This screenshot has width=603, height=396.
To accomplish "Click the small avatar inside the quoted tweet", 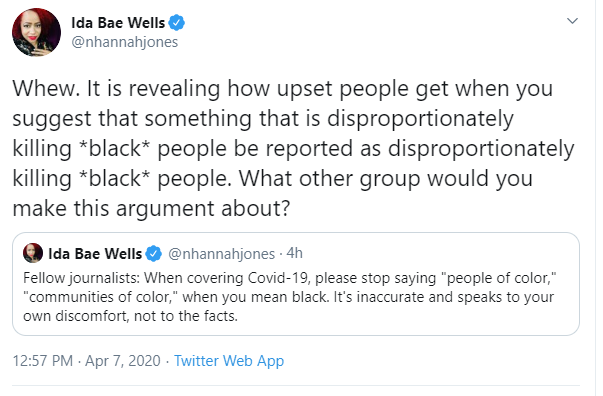I will (33, 253).
